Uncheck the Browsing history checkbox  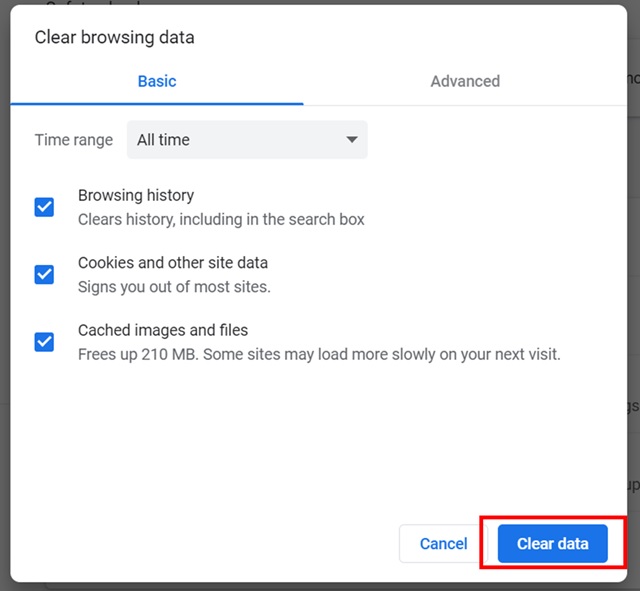44,207
